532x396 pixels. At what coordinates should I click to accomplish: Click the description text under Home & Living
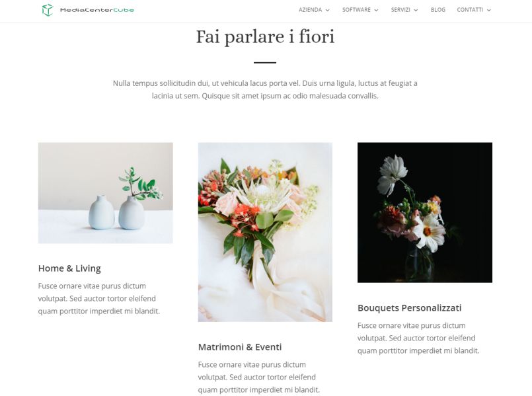pyautogui.click(x=98, y=298)
